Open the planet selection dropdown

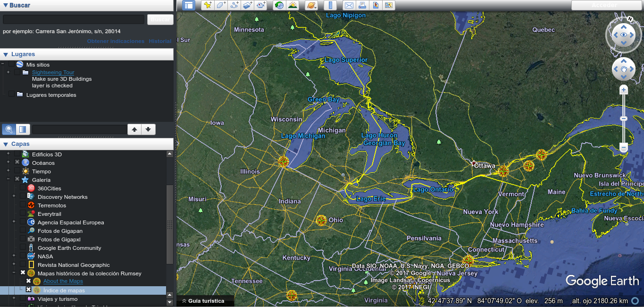[x=311, y=5]
